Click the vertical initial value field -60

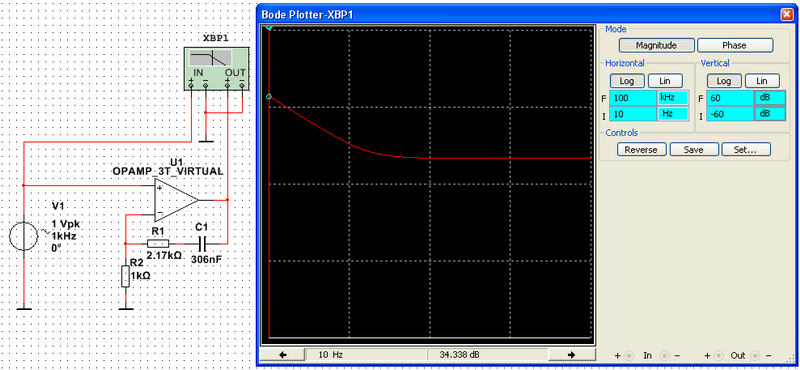[x=730, y=114]
